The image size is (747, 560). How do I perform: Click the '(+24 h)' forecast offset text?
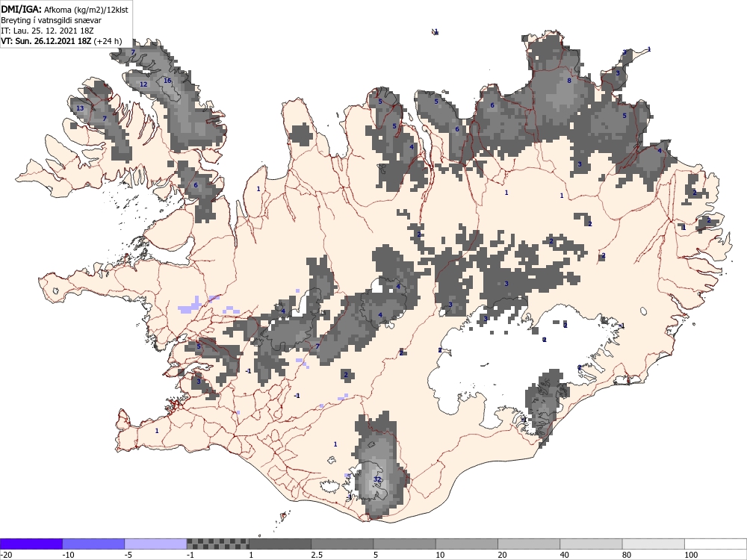[108, 41]
